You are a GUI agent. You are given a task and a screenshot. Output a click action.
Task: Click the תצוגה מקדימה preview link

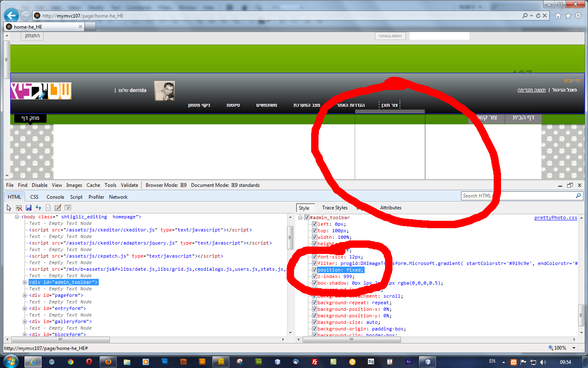[531, 90]
